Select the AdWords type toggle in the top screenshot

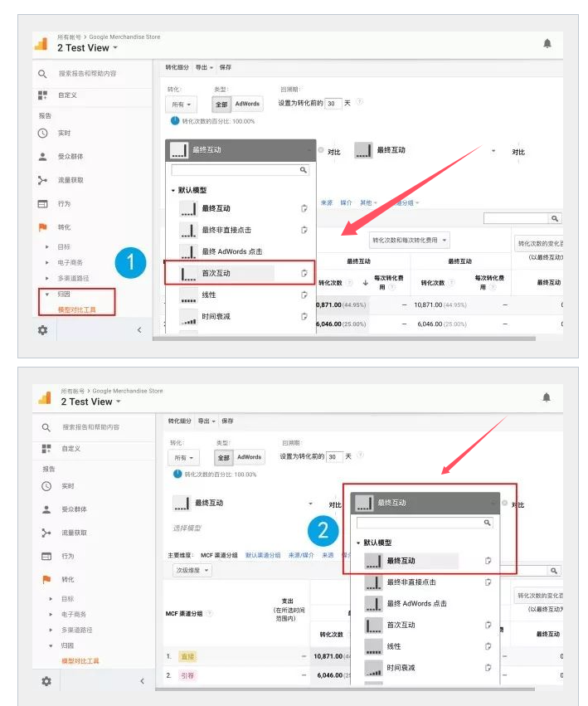click(247, 105)
